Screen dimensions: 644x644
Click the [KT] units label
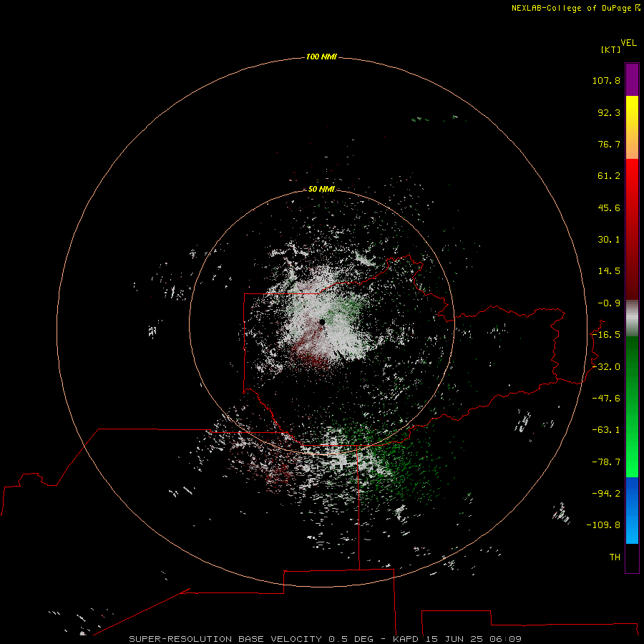click(611, 49)
